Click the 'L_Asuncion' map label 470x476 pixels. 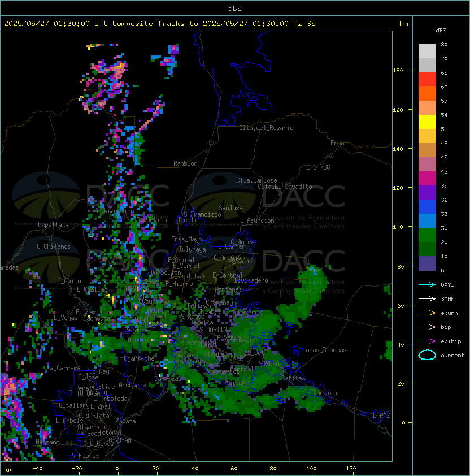(257, 220)
